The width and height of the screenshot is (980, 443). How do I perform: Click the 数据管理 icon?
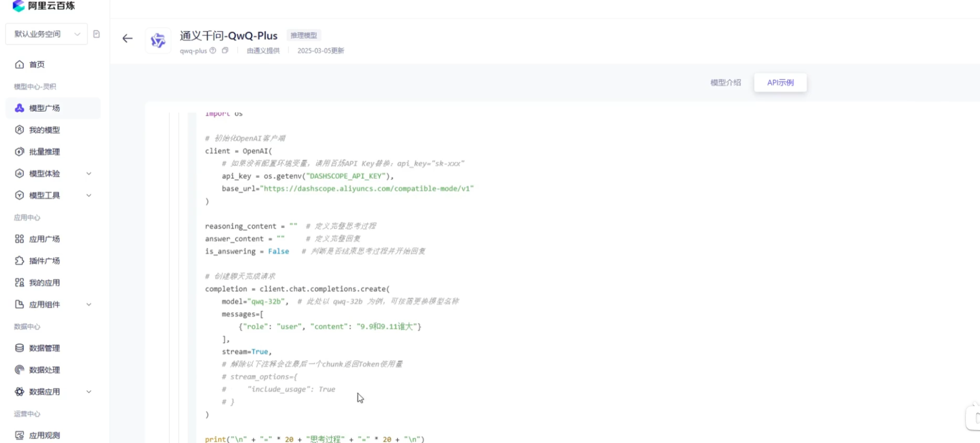(x=20, y=348)
